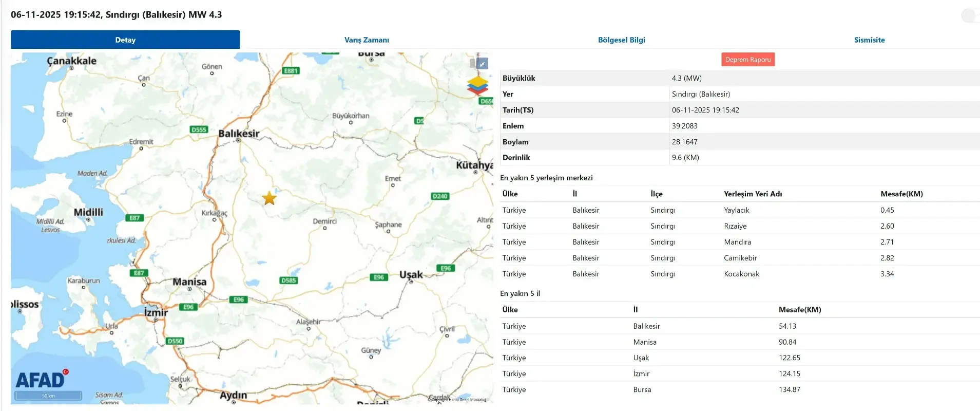Toggle the faint switch at top right
Image resolution: width=980 pixels, height=411 pixels.
[968, 15]
